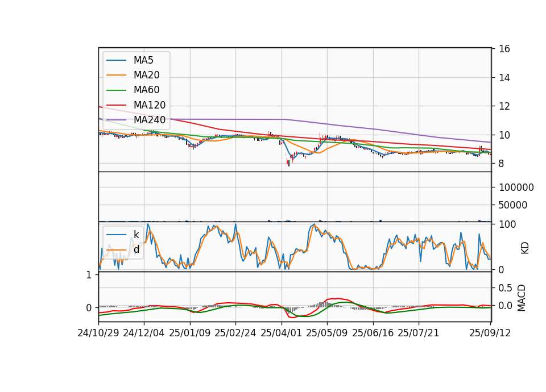The height and width of the screenshot is (392, 546).
Task: Click the MACD right axis value 0.5
Action: 506,288
